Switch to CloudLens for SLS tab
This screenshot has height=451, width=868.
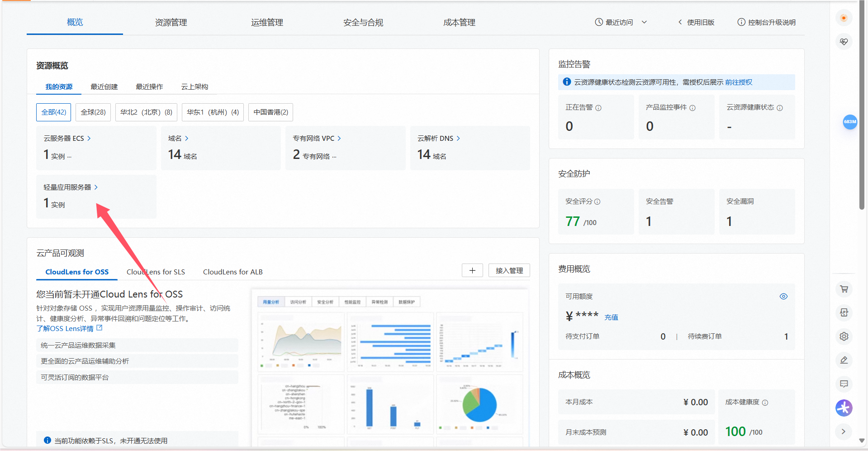click(x=156, y=272)
